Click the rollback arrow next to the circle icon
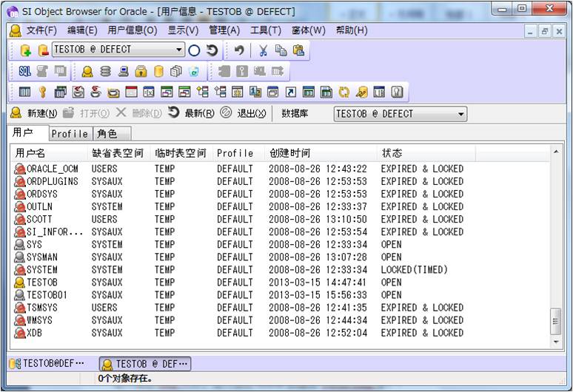This screenshot has width=573, height=392. [x=212, y=50]
